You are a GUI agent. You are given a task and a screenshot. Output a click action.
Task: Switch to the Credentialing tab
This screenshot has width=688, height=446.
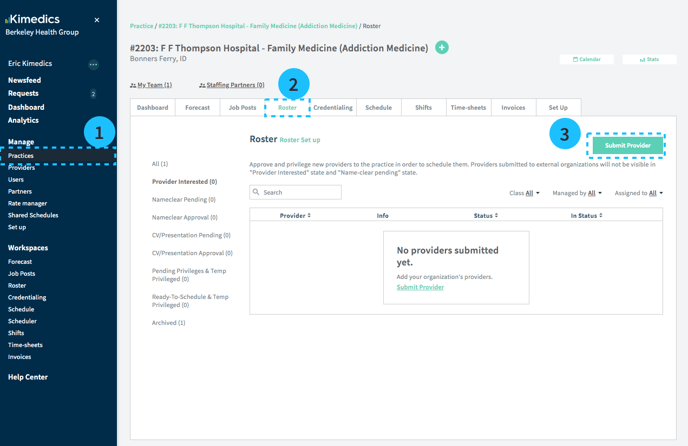[333, 107]
